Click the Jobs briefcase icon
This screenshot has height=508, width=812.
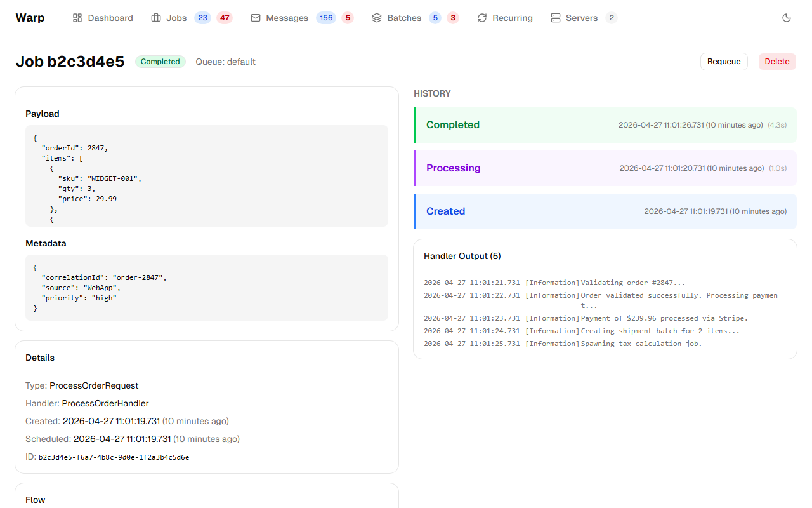tap(156, 18)
